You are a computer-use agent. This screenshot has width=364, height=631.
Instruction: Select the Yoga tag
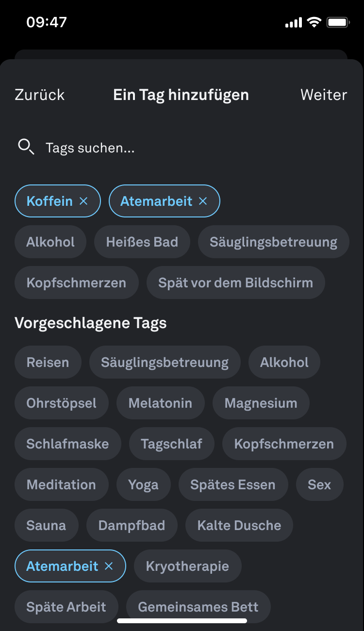(143, 484)
